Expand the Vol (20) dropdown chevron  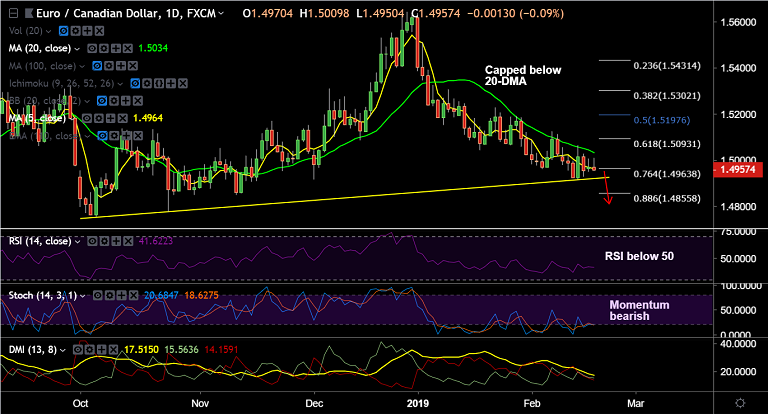(x=48, y=31)
